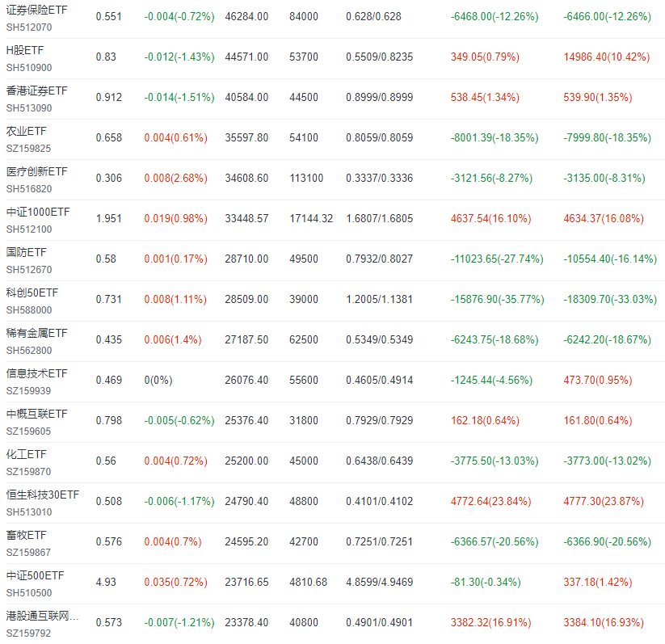Select the 港股通互联网 fund name
This screenshot has width=665, height=644.
point(42,616)
